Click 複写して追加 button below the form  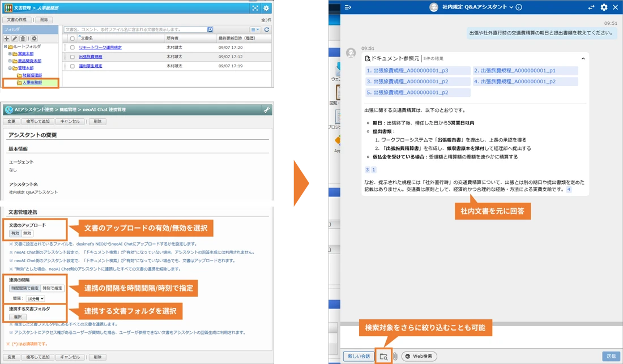(x=38, y=357)
